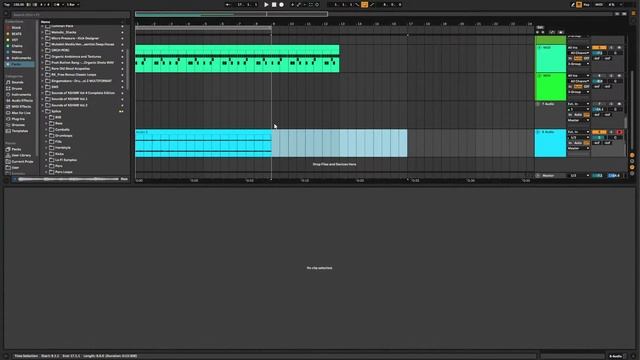Image resolution: width=640 pixels, height=360 pixels.
Task: Open User Library in Places
Action: point(21,156)
